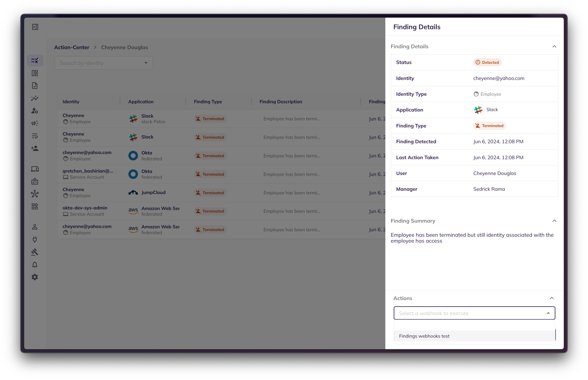This screenshot has height=380, width=588.
Task: Open the Search by Identity dropdown
Action: pyautogui.click(x=104, y=63)
